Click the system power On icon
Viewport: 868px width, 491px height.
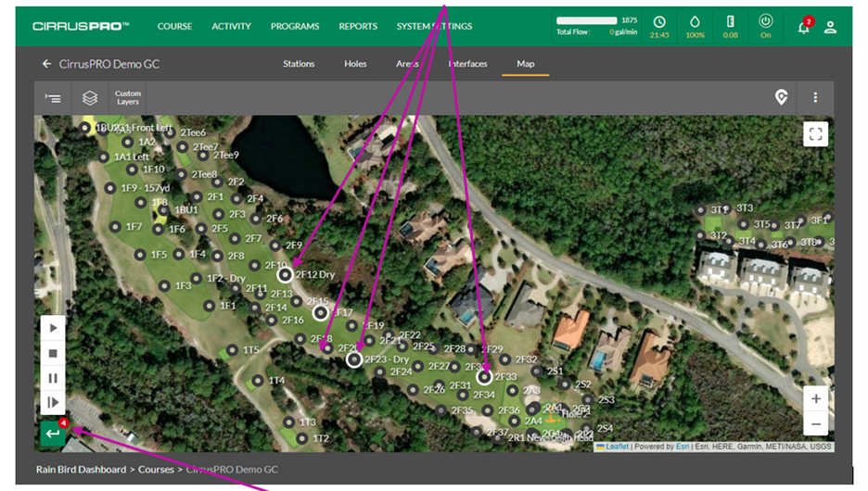click(766, 21)
